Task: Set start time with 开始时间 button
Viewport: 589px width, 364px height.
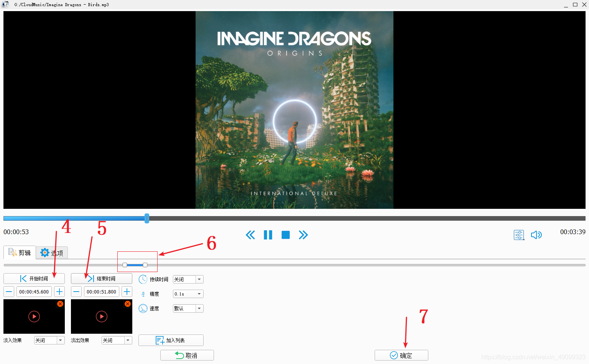Action: 34,279
